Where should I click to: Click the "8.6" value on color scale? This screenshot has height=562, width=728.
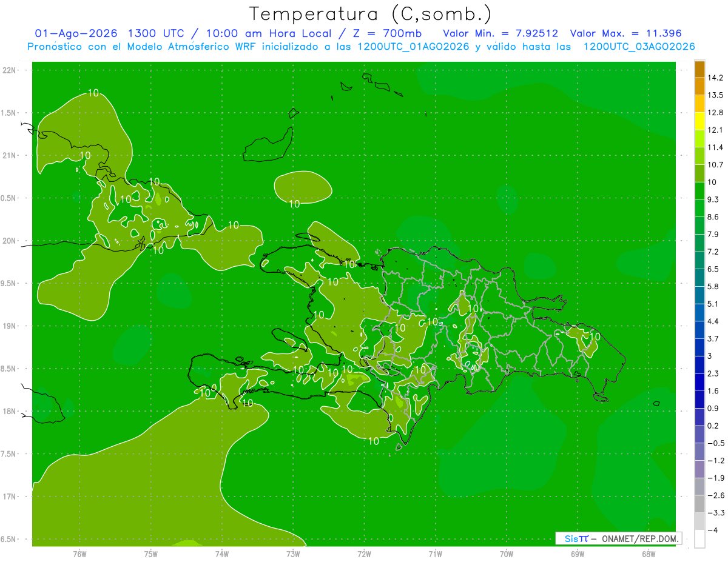pos(713,217)
